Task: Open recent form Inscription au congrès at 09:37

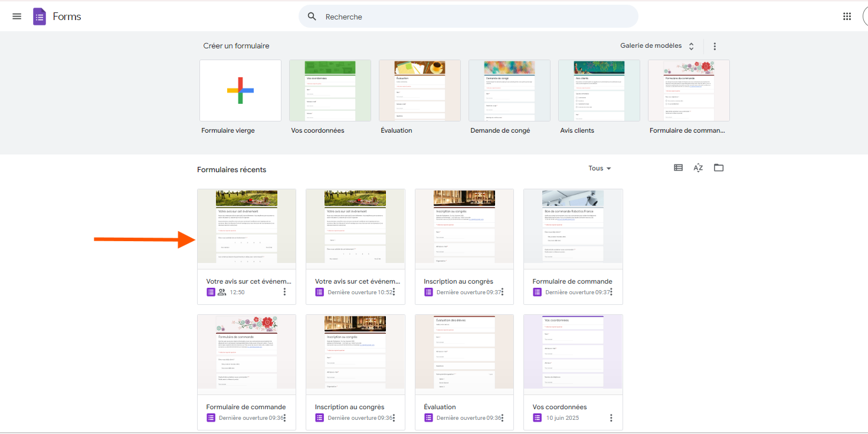Action: (x=464, y=229)
